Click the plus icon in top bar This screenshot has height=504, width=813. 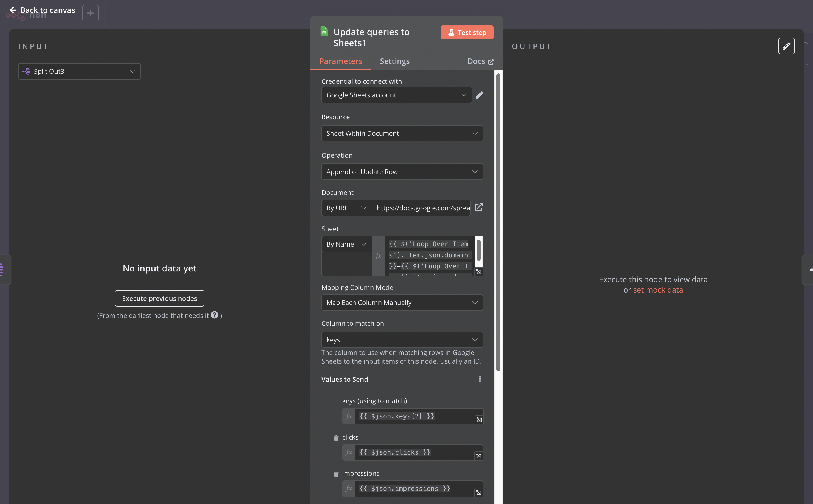point(90,13)
